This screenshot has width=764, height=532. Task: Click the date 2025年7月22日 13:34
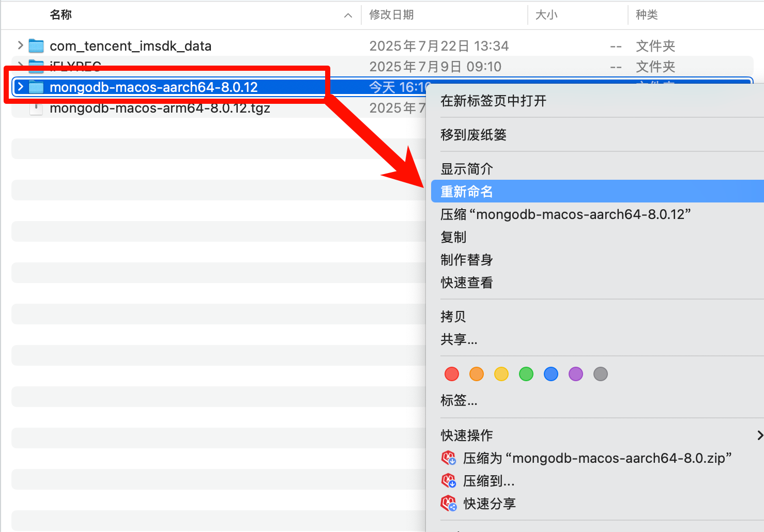click(x=439, y=46)
